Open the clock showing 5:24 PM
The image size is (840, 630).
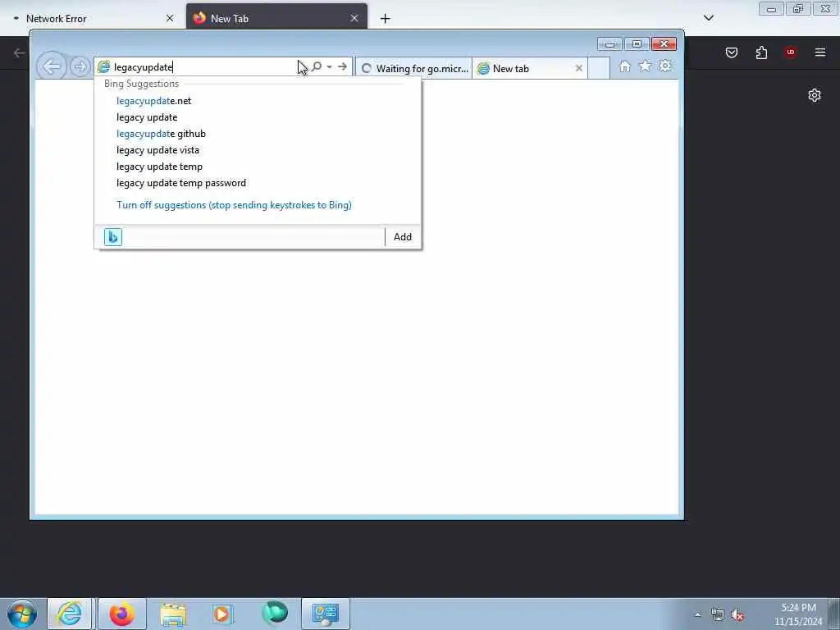798,614
